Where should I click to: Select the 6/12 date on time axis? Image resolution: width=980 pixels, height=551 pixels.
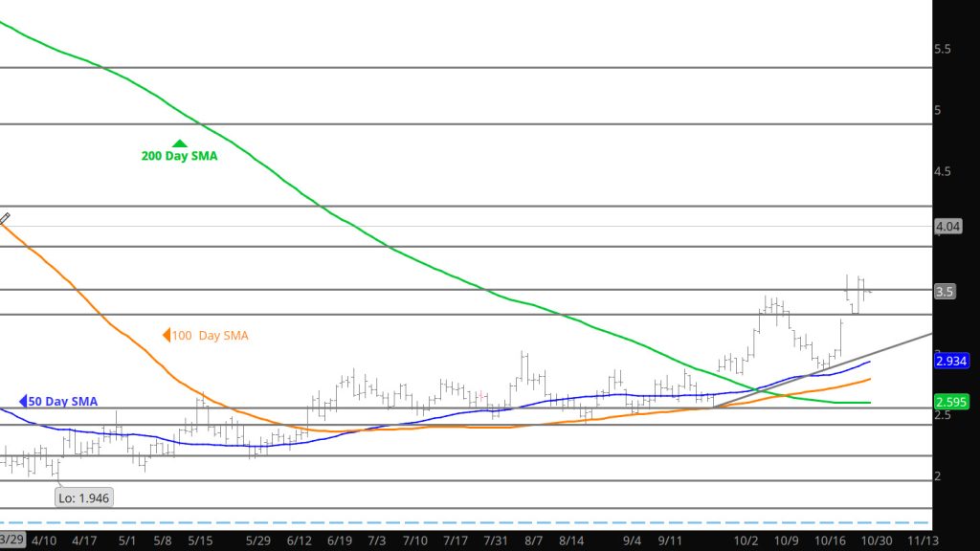click(x=299, y=540)
